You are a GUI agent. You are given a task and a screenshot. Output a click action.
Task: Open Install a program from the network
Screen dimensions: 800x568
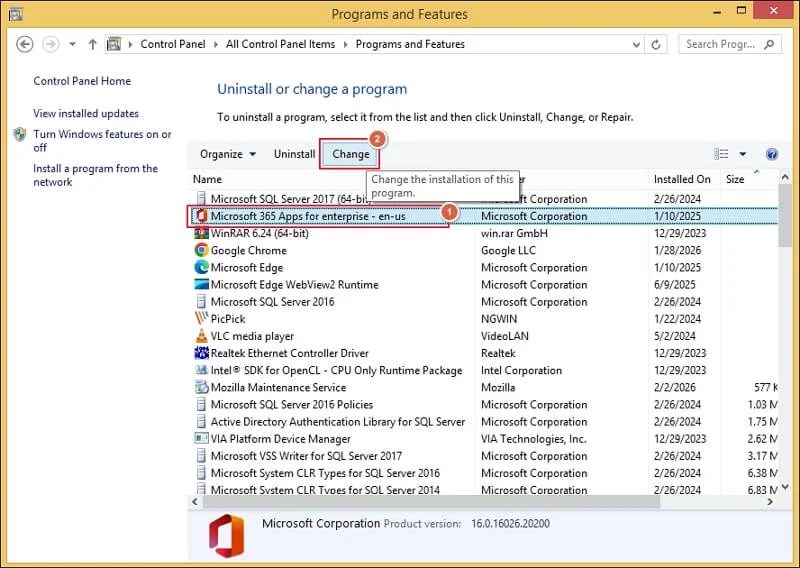pos(95,175)
